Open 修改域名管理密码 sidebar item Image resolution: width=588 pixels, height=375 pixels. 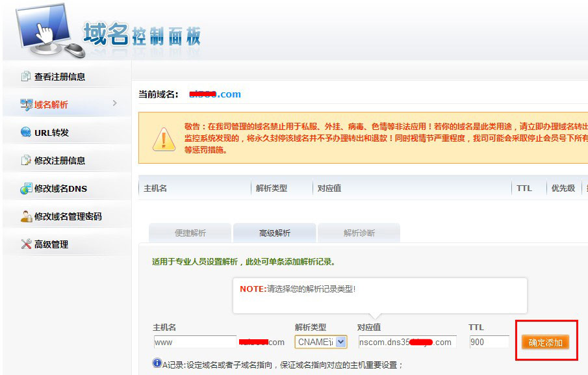click(x=67, y=216)
